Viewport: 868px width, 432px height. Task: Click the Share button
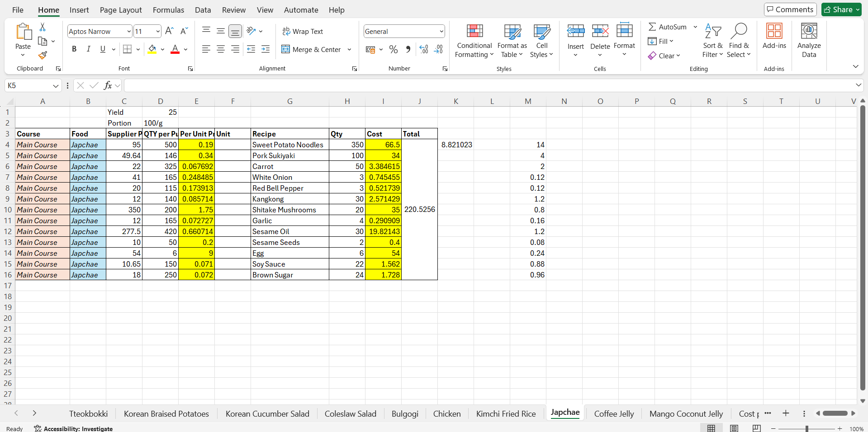click(841, 9)
